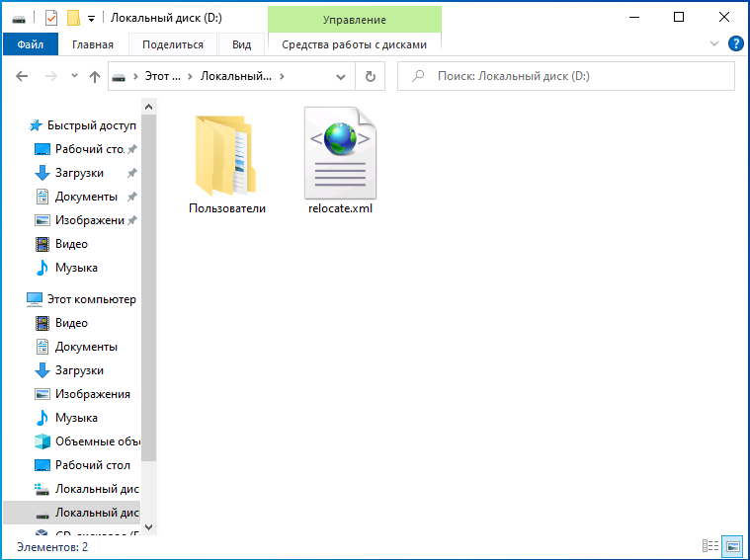Viewport: 750px width, 560px height.
Task: Click the drive icon in the address bar
Action: (x=119, y=77)
